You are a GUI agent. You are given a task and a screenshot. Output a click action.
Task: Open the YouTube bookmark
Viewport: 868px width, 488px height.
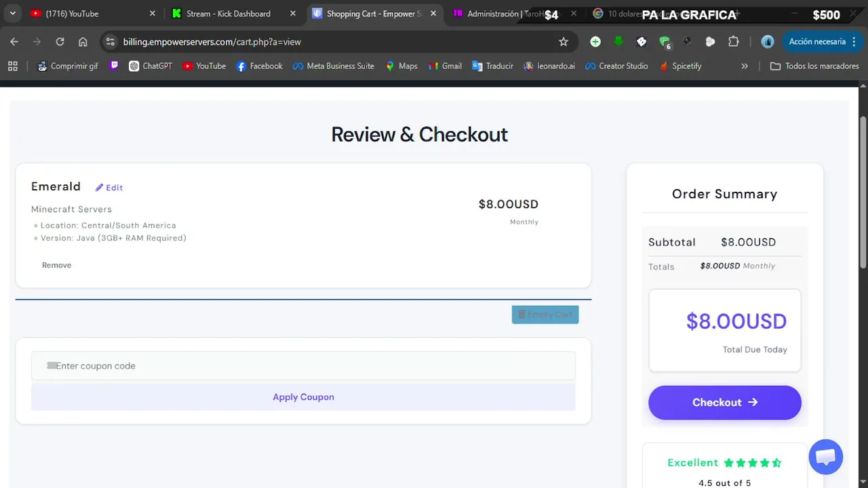coord(204,66)
